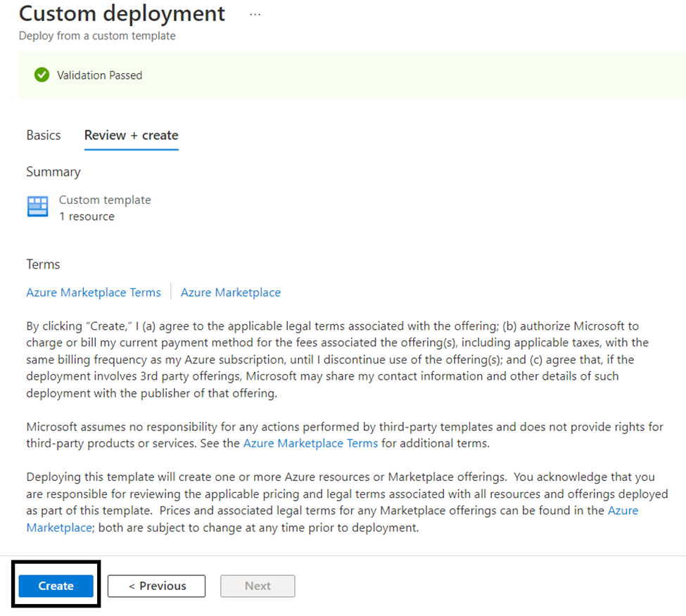This screenshot has width=686, height=616.
Task: Click the "1 resource" summary text
Action: [87, 217]
